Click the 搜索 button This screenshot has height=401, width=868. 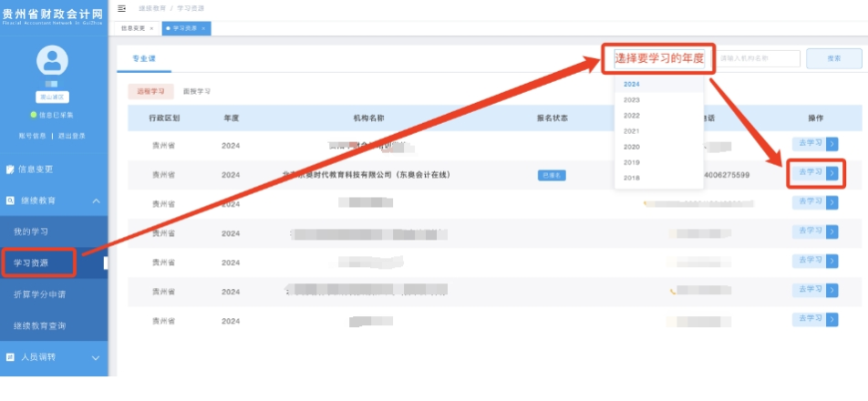[x=833, y=58]
